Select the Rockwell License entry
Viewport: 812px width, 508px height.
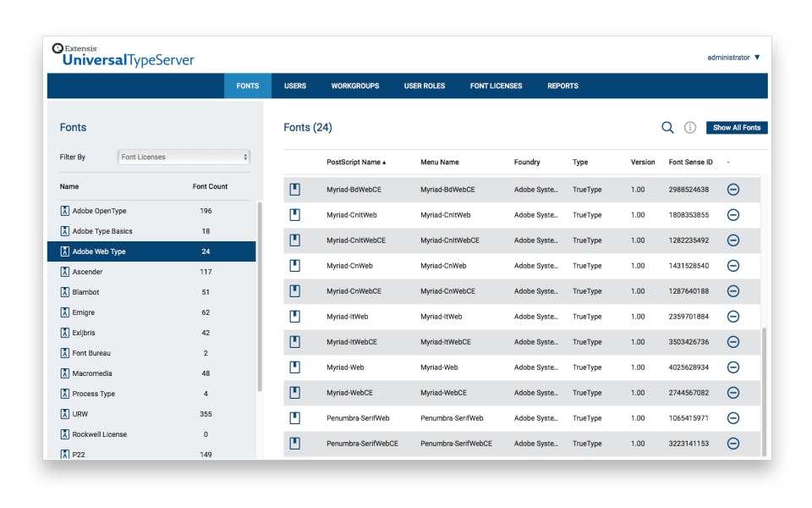pyautogui.click(x=151, y=434)
